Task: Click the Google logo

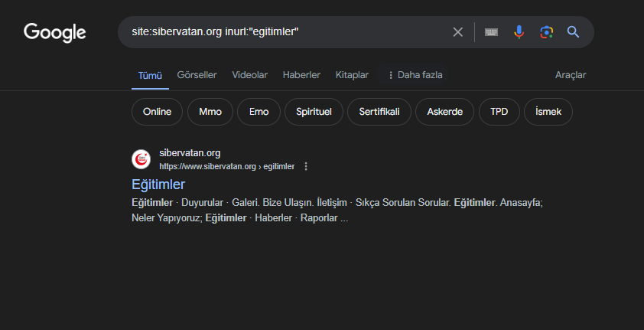Action: tap(54, 32)
